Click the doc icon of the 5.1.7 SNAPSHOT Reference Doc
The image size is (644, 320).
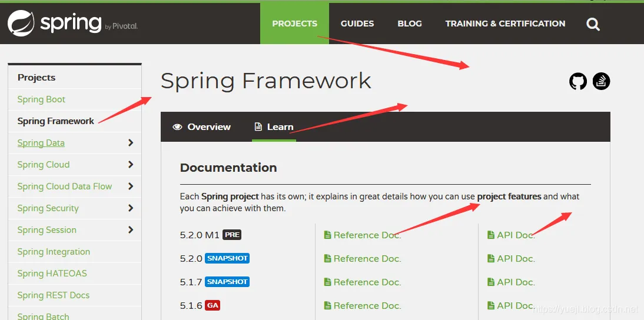pos(327,282)
